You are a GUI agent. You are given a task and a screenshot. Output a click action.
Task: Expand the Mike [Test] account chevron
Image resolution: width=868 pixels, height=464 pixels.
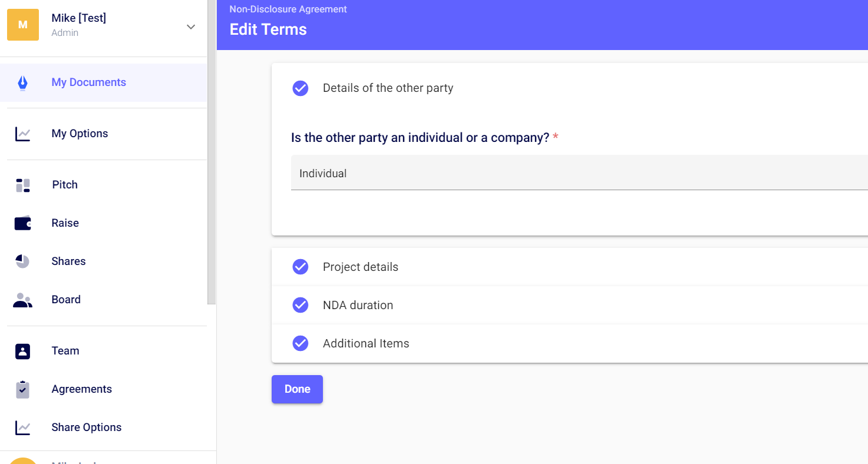point(191,26)
